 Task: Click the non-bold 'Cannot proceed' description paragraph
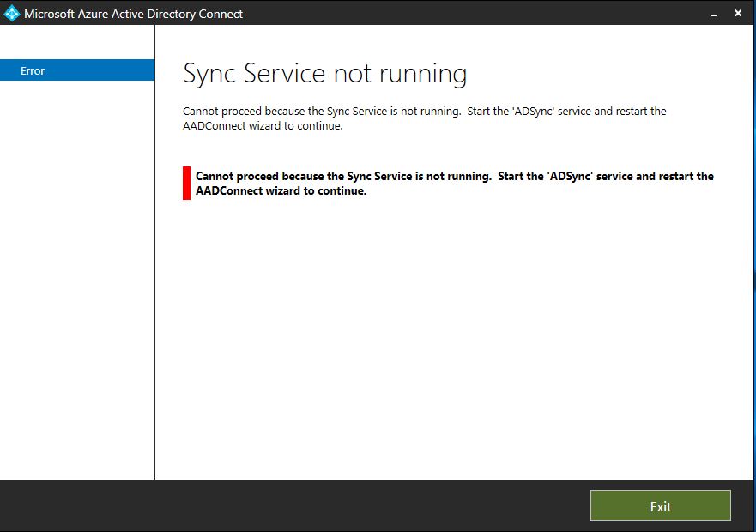[424, 118]
